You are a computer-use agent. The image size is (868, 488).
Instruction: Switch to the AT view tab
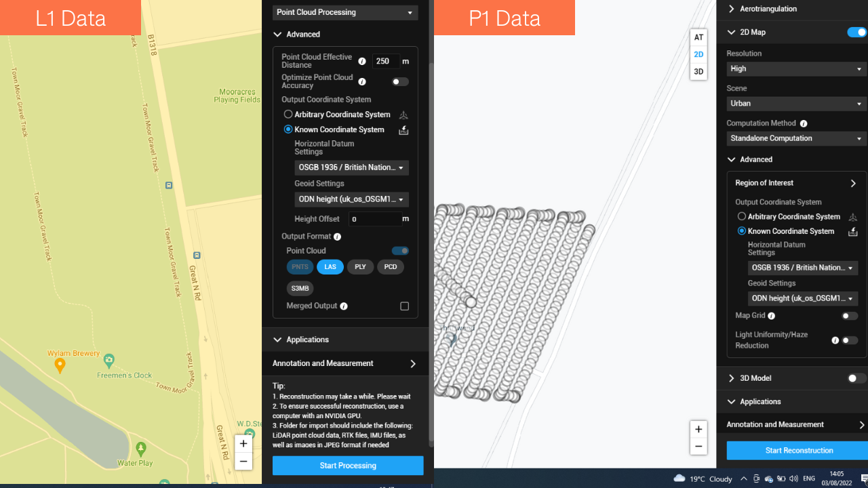coord(698,37)
